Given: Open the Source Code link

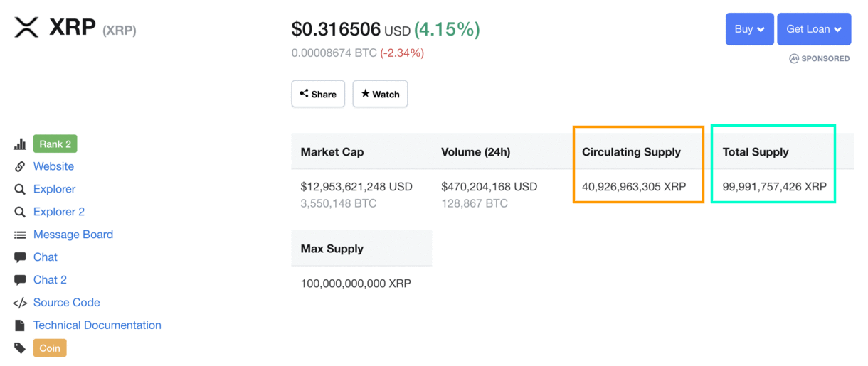Looking at the screenshot, I should [x=67, y=303].
